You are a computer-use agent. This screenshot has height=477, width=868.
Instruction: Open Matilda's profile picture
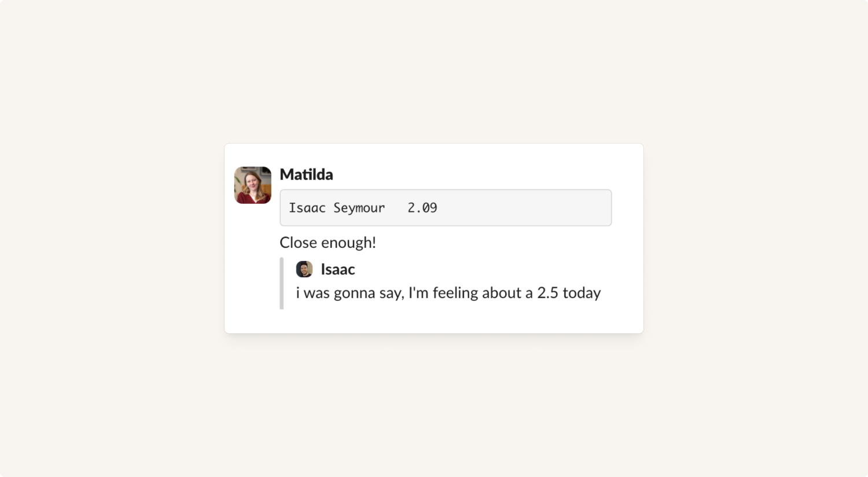coord(253,185)
